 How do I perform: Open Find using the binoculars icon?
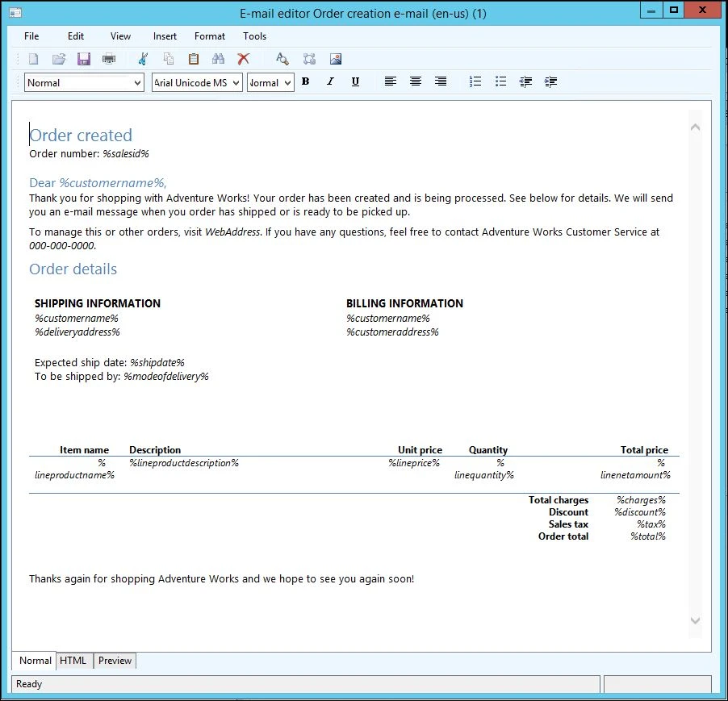(x=218, y=58)
